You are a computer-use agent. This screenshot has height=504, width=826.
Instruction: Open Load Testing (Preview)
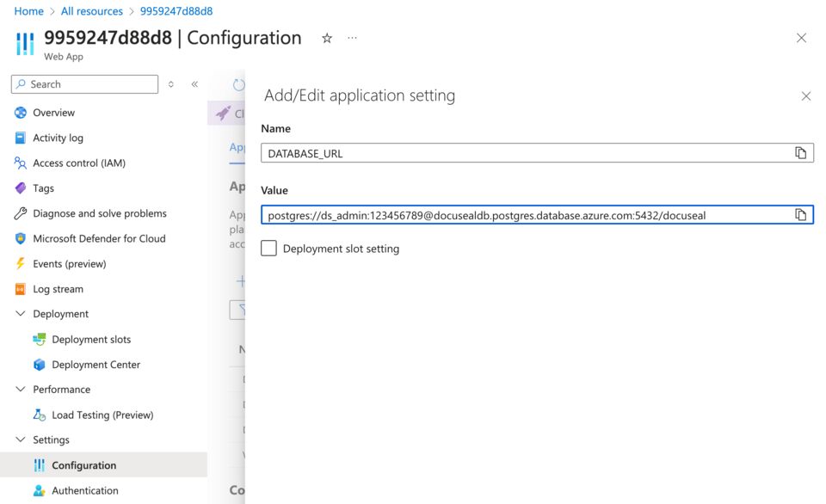tap(102, 415)
